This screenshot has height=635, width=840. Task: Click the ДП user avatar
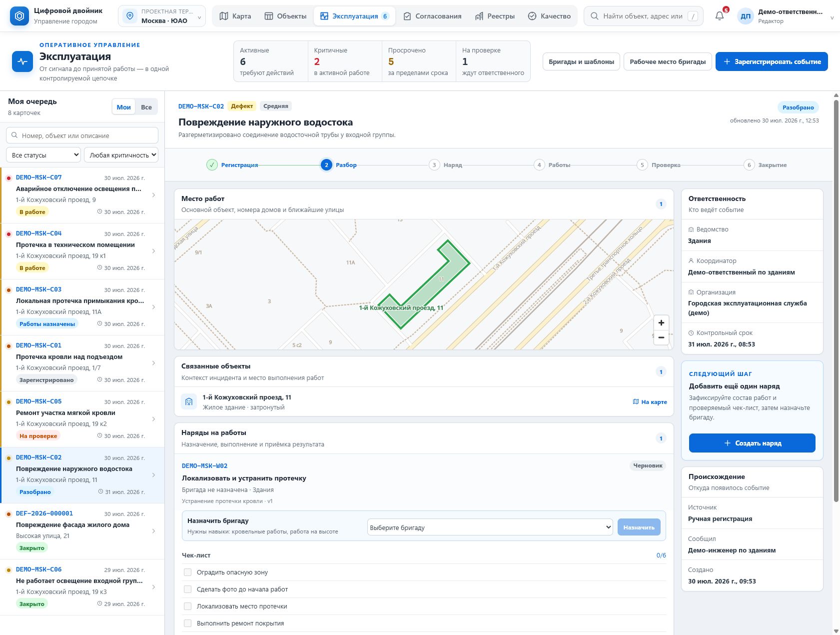coord(745,16)
